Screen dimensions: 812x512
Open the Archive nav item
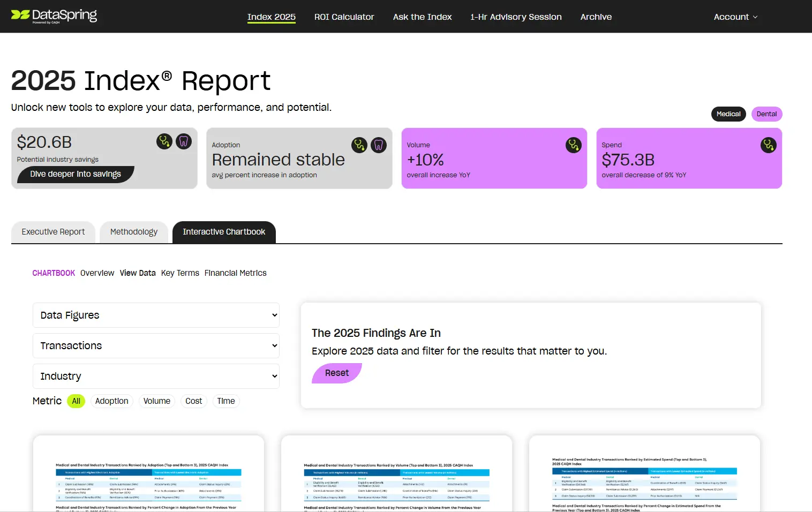[596, 17]
